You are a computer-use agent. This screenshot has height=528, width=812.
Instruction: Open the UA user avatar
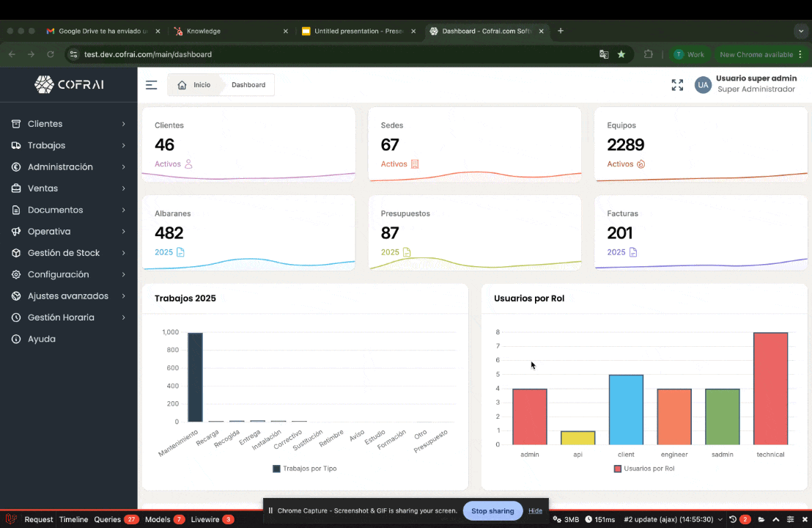click(x=703, y=85)
